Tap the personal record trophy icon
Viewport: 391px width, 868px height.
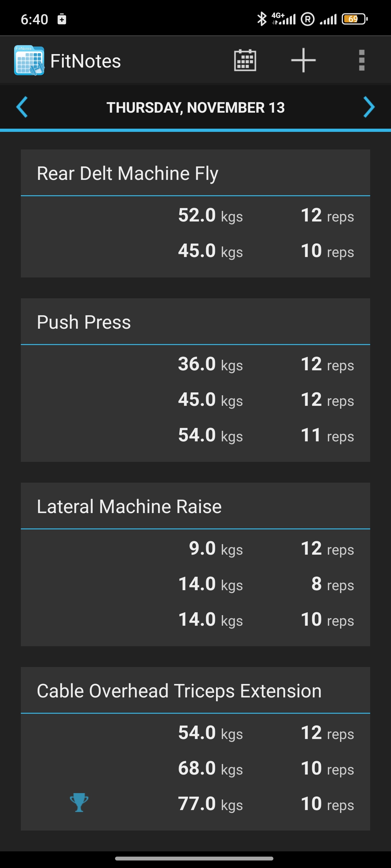pyautogui.click(x=79, y=802)
